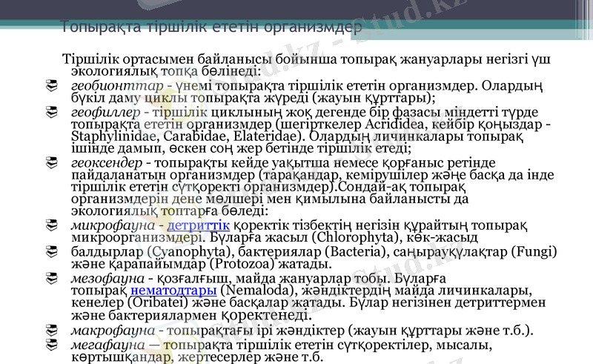Click the bullet icon beside мегафауна
The image size is (593, 364).
51,345
